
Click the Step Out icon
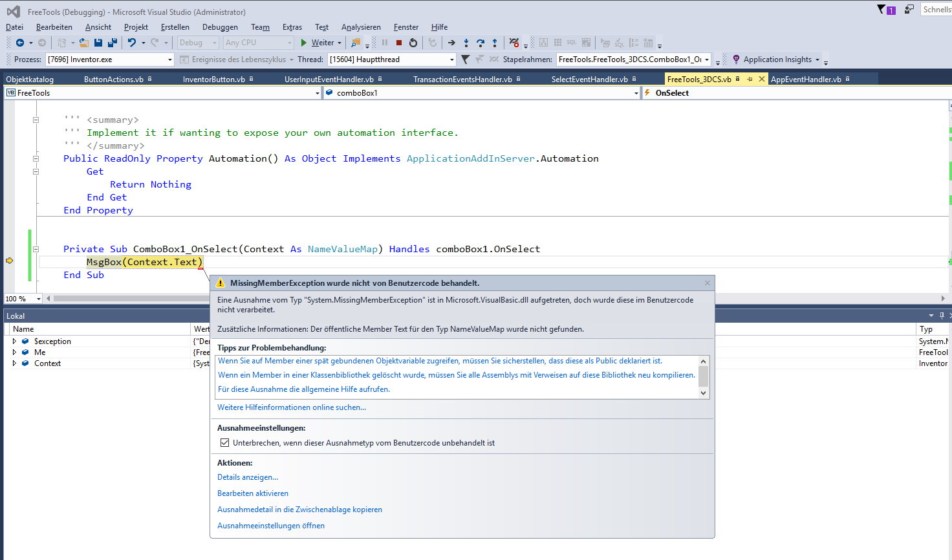pyautogui.click(x=495, y=43)
